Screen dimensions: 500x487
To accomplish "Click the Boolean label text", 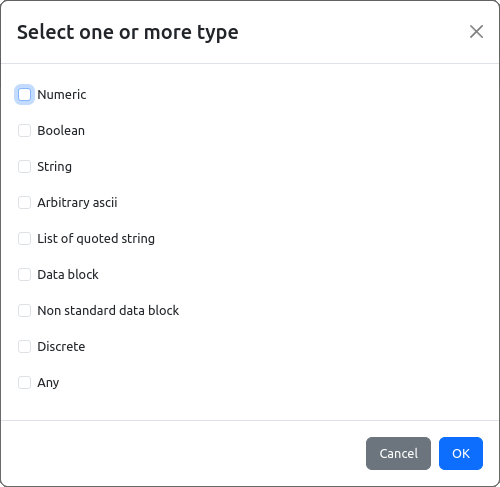I will pyautogui.click(x=61, y=131).
